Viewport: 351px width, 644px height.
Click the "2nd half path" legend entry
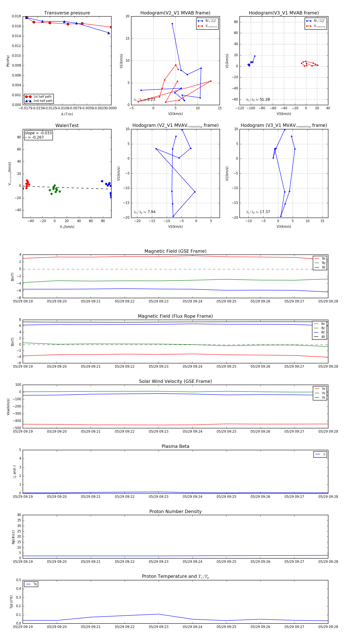pos(39,101)
